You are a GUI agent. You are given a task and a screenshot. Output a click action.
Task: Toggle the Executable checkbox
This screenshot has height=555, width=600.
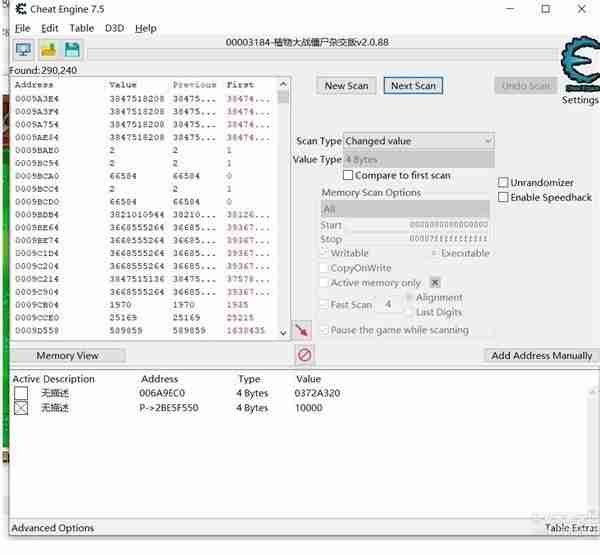[x=435, y=253]
